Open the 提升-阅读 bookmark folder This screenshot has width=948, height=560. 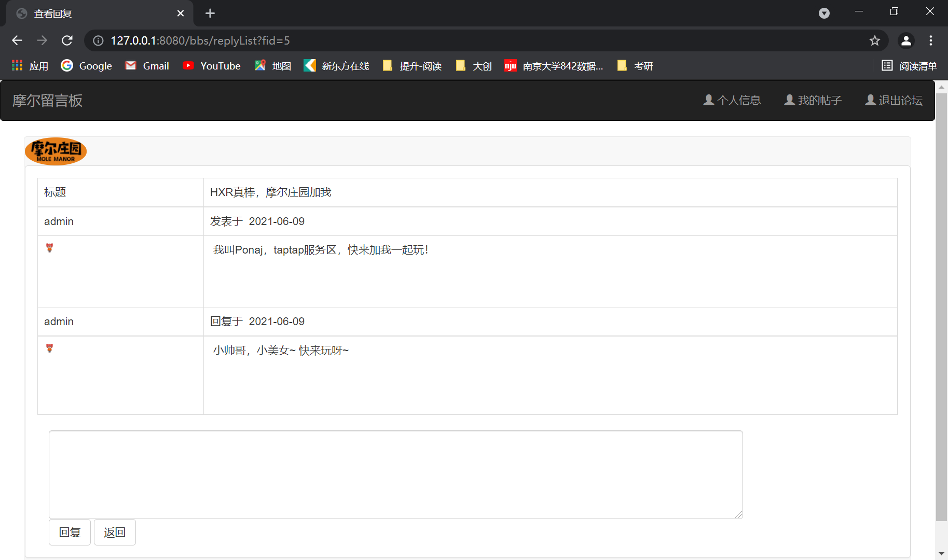[x=412, y=66]
